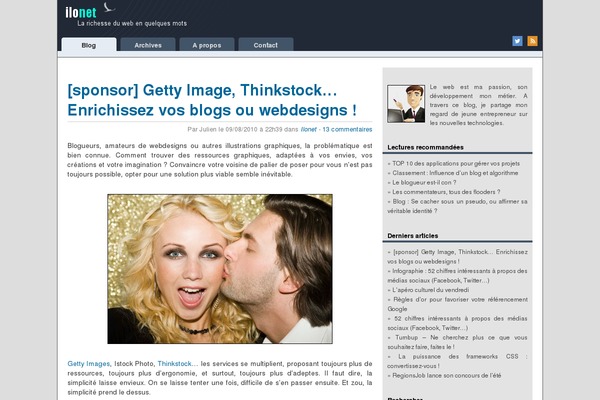Open RegionsJob lance son concours de l'été
600x400 pixels.
[x=447, y=376]
